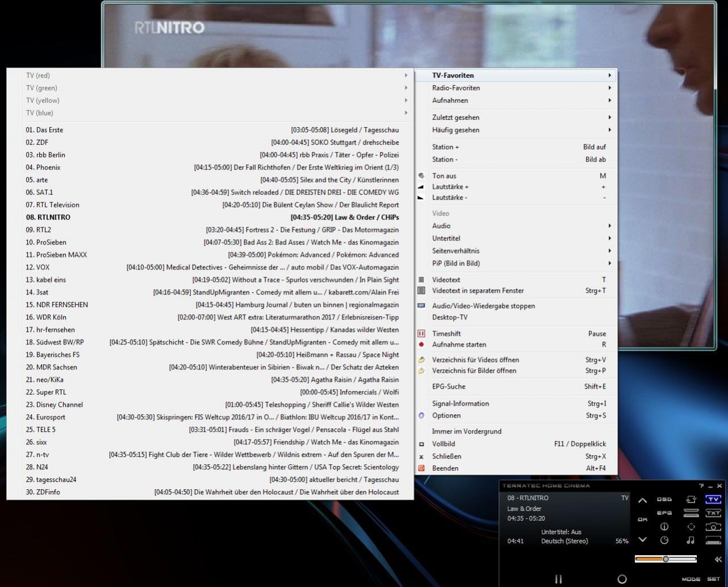Toggle Vollbild fullscreen mode
This screenshot has height=587, width=728.
[516, 444]
